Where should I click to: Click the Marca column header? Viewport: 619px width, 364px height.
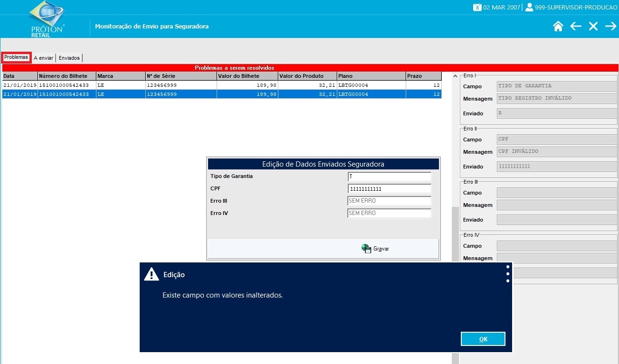[121, 76]
